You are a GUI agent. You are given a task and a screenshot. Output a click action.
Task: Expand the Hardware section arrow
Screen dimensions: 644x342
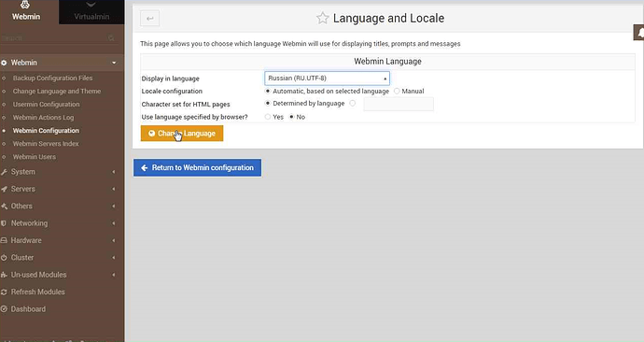tap(114, 240)
